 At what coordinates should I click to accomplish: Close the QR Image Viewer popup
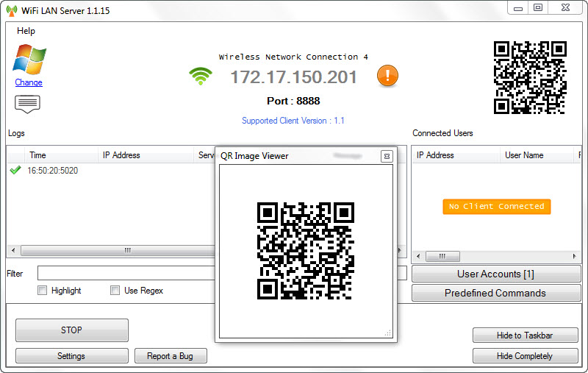(387, 156)
